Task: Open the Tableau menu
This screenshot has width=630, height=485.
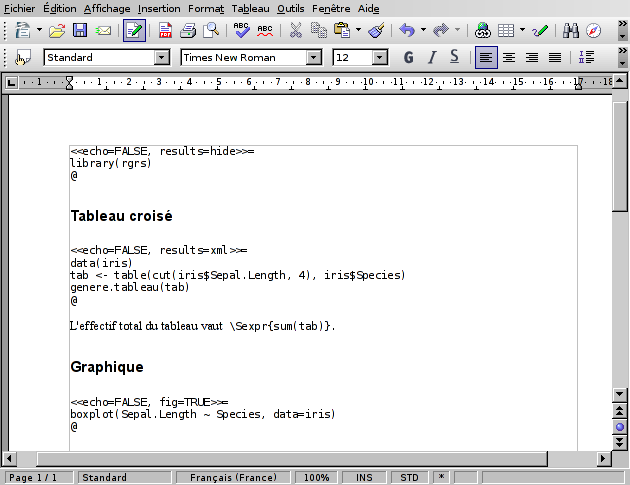Action: 250,7
